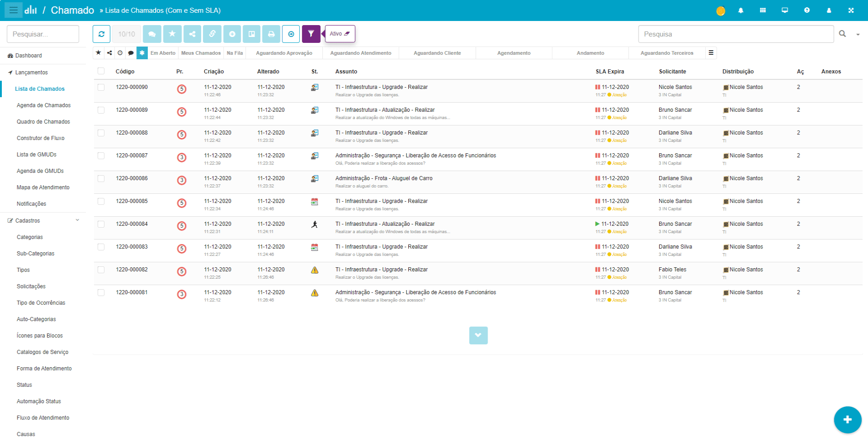
Task: Select checkbox for ticket 1220-000084
Action: [x=101, y=224]
